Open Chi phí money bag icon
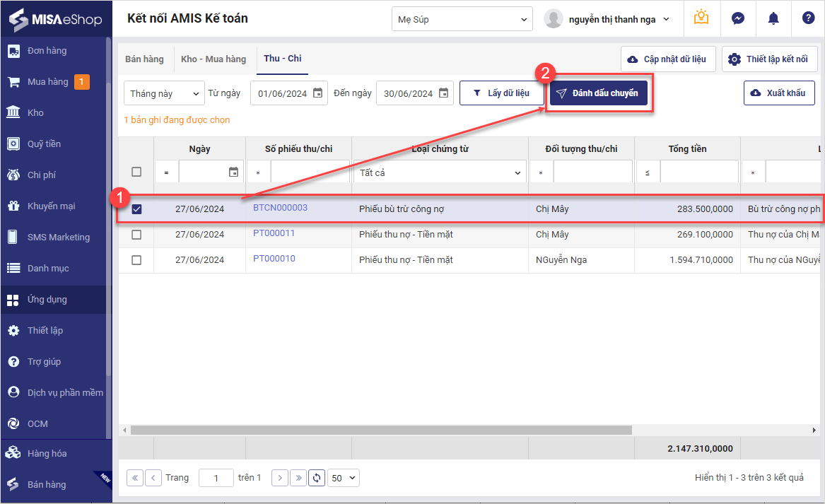The width and height of the screenshot is (825, 504). click(x=13, y=175)
